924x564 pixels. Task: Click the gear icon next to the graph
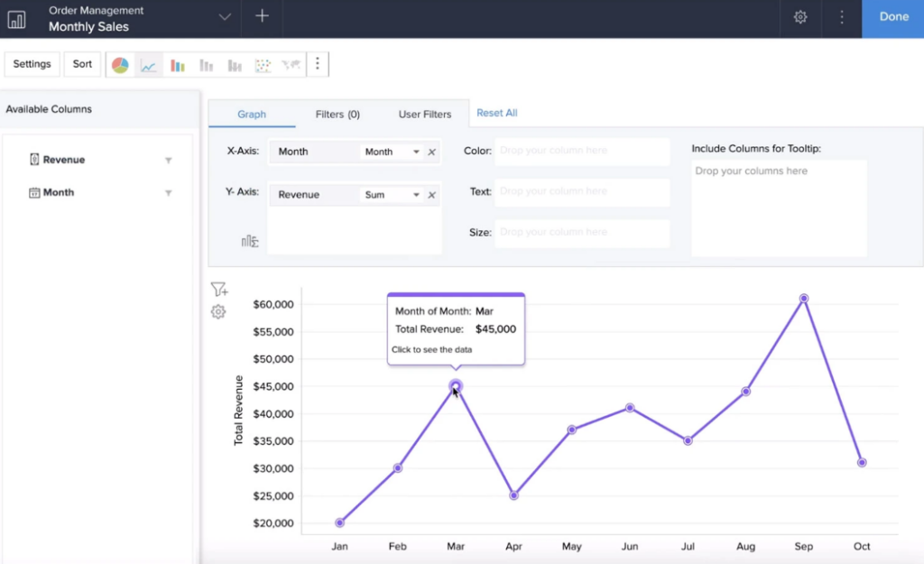click(x=217, y=311)
